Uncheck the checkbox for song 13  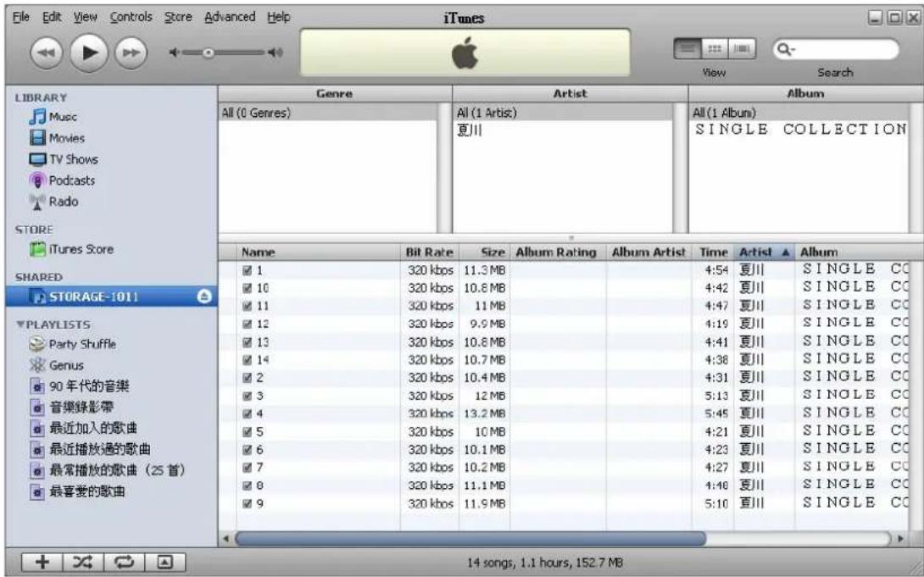coord(248,342)
